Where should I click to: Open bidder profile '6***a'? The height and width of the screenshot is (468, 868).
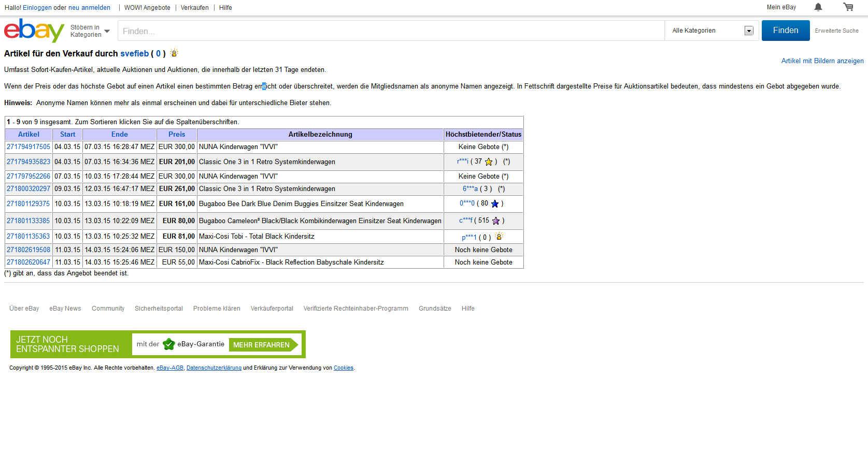[471, 189]
